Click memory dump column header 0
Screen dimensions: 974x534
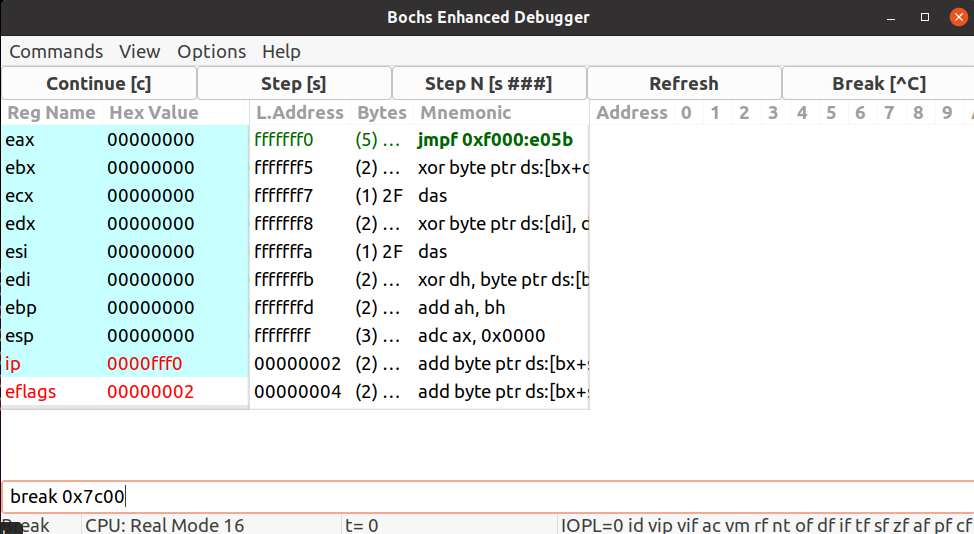[x=686, y=113]
